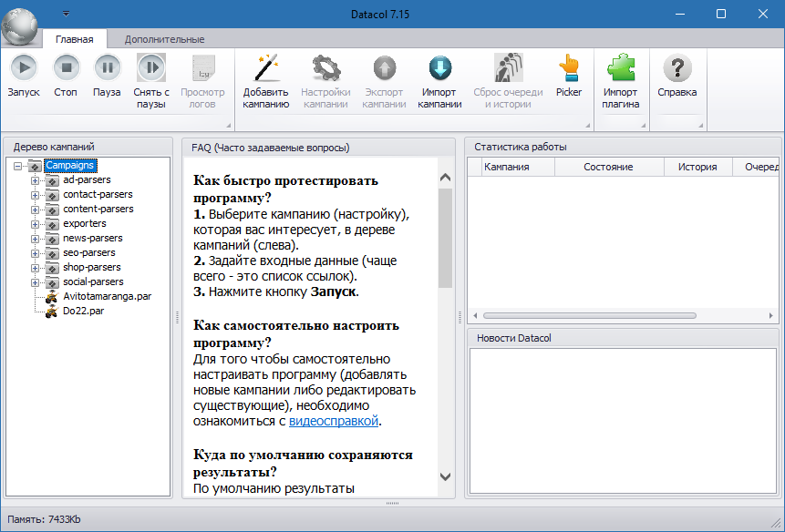Expand the news-parsers folder
This screenshot has height=532, width=785.
pos(35,239)
